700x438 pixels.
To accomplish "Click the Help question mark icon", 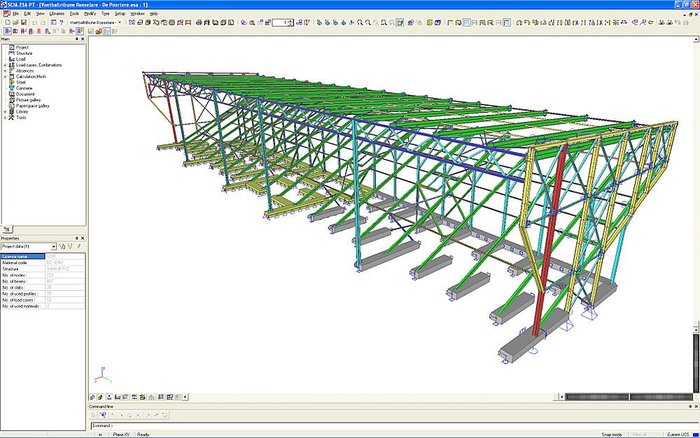I will 62,22.
